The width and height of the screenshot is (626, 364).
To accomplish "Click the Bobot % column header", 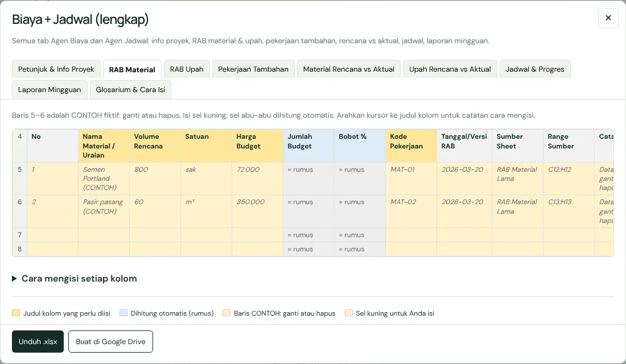I will (360, 146).
